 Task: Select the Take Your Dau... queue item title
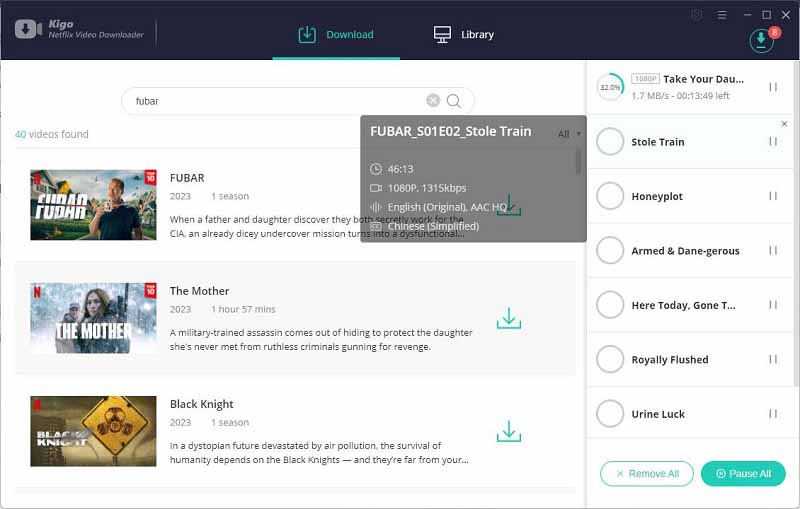[x=704, y=79]
